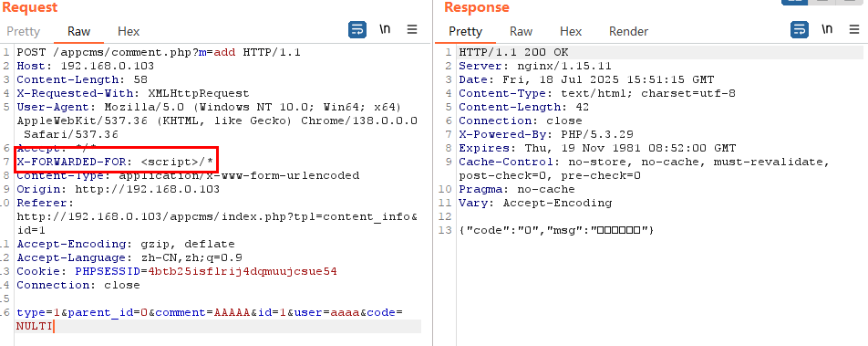Click the Origin: http://192.168.0.103 header

(118, 189)
